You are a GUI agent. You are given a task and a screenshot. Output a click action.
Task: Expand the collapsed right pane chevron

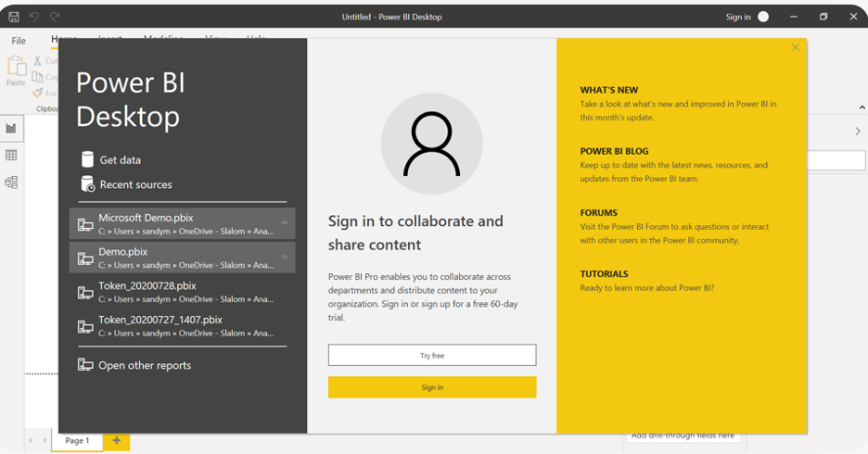[857, 132]
